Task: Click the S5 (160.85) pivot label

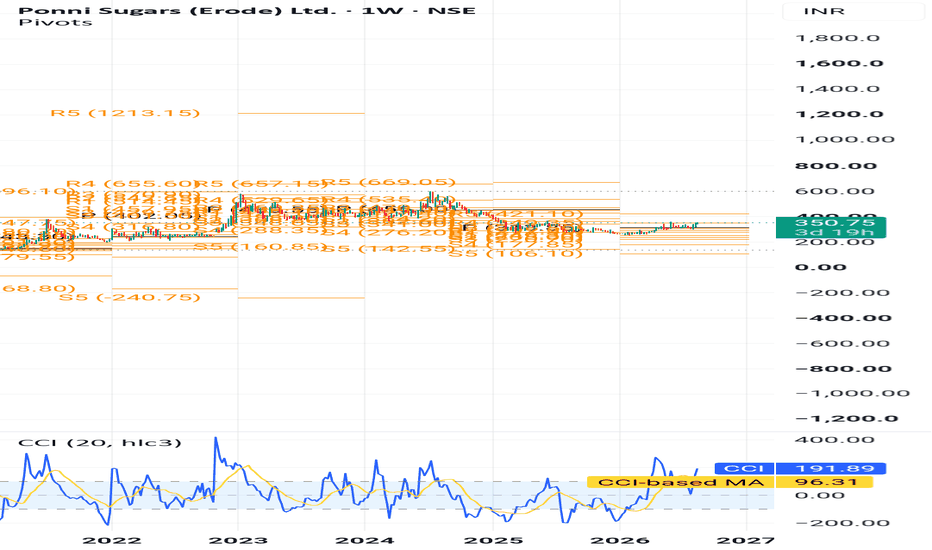Action: tap(261, 246)
